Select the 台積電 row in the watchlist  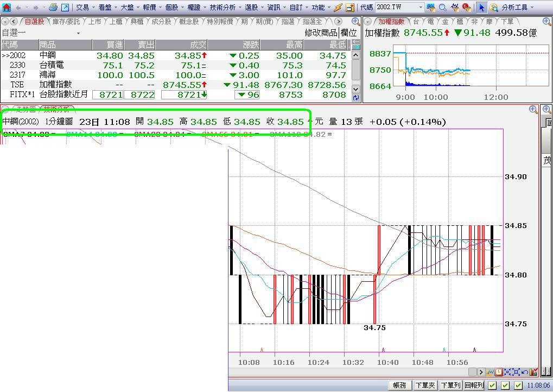click(176, 65)
